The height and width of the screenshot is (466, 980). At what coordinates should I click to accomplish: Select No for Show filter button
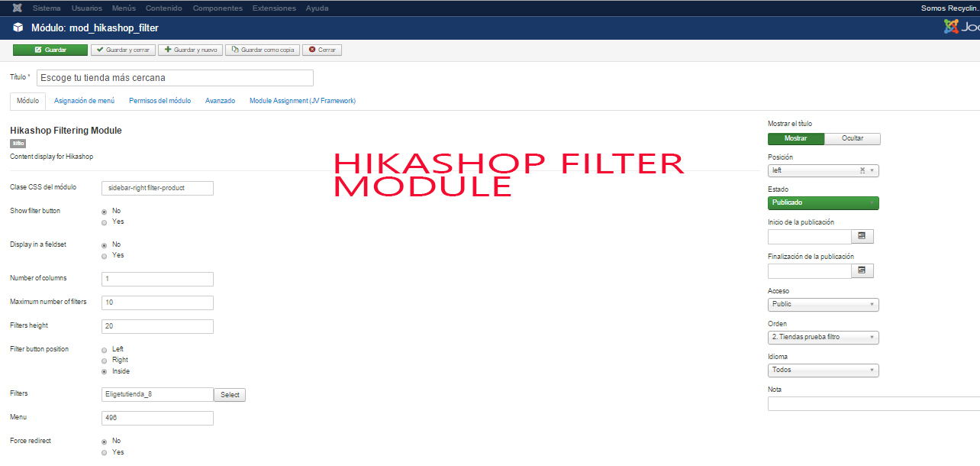click(105, 211)
